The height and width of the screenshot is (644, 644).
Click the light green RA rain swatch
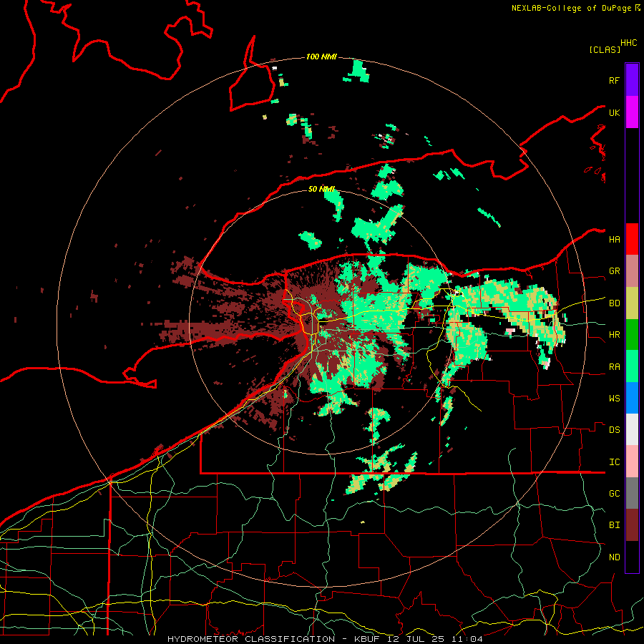(632, 366)
